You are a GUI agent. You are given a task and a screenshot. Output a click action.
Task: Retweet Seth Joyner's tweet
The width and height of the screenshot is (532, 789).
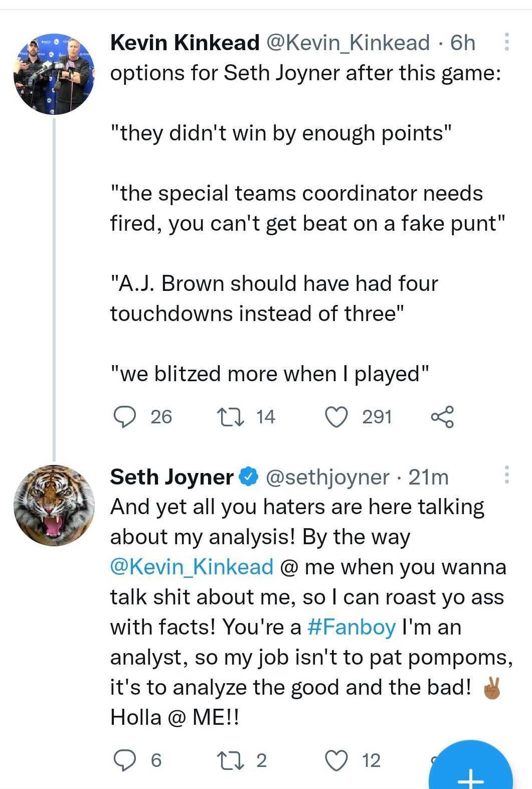pyautogui.click(x=230, y=760)
